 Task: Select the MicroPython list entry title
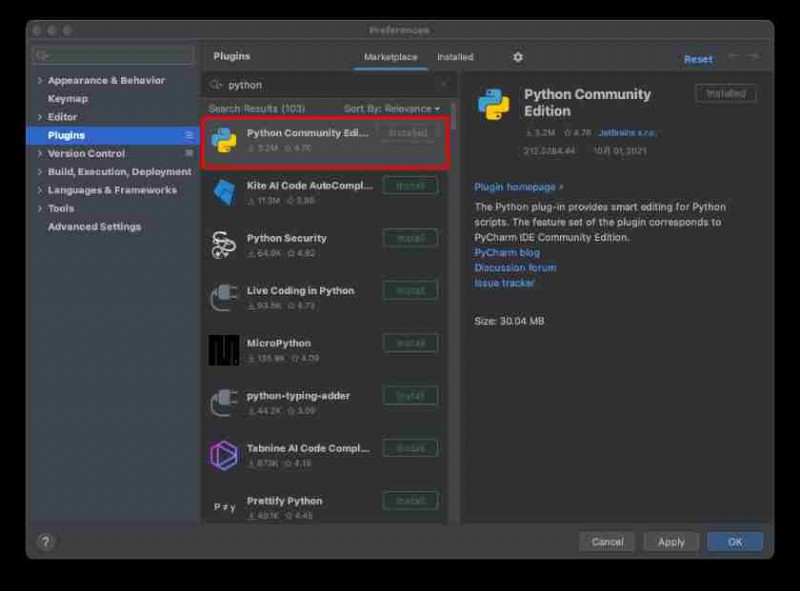click(279, 343)
